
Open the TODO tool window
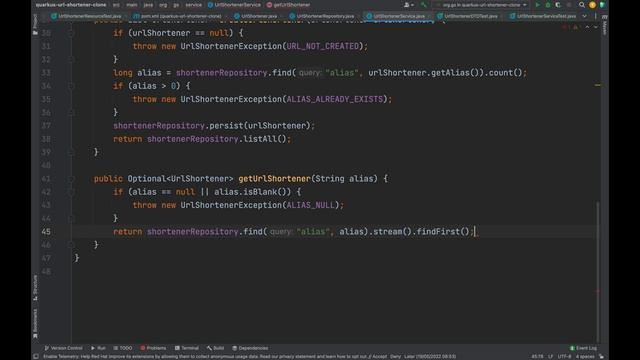[x=122, y=348]
